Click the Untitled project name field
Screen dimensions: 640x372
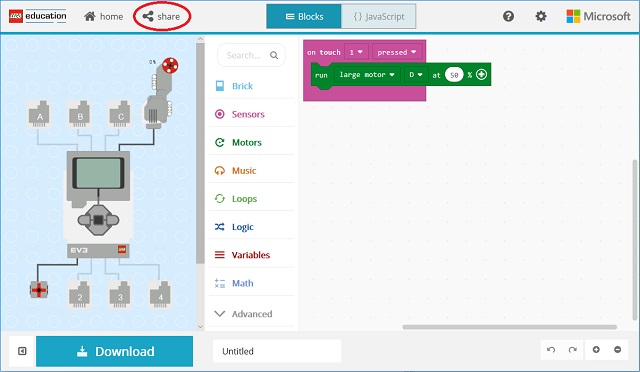pos(277,351)
